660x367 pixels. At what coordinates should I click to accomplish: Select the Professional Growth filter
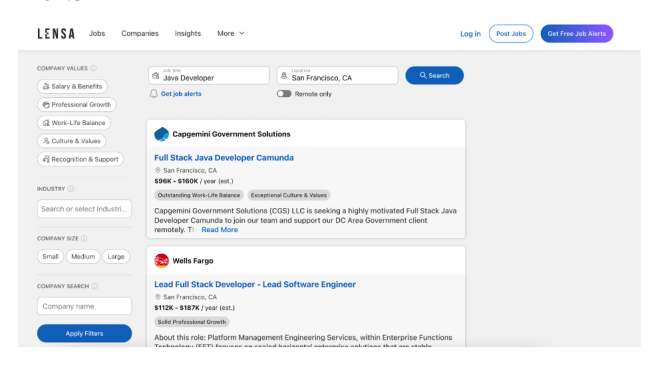(77, 104)
